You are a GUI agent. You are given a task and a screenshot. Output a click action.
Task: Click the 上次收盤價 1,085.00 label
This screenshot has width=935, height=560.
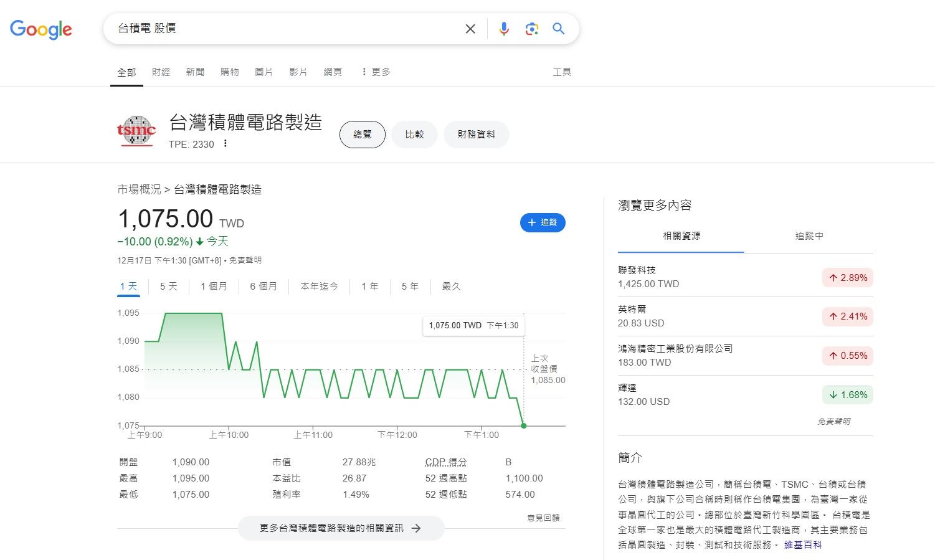548,369
